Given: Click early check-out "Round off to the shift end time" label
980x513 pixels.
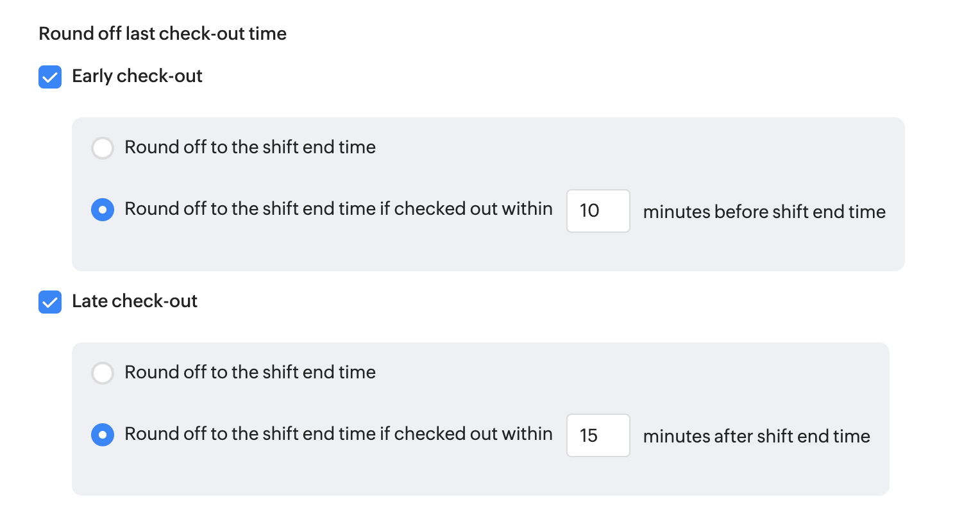Looking at the screenshot, I should [x=250, y=147].
